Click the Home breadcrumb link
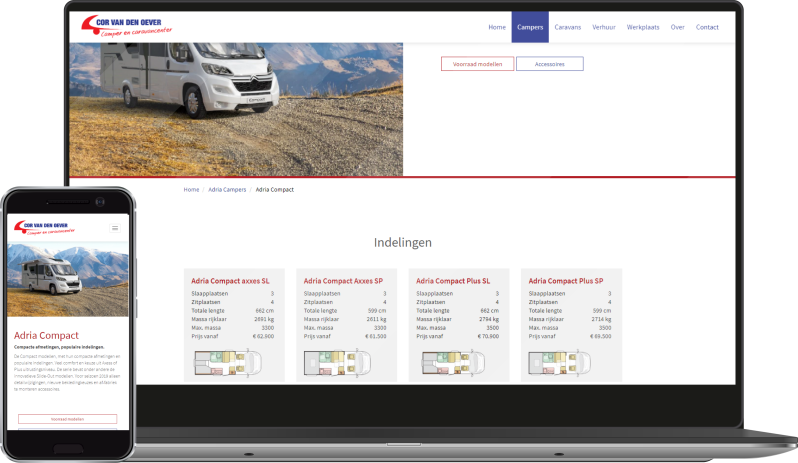Viewport: 798px width, 463px height. 191,190
